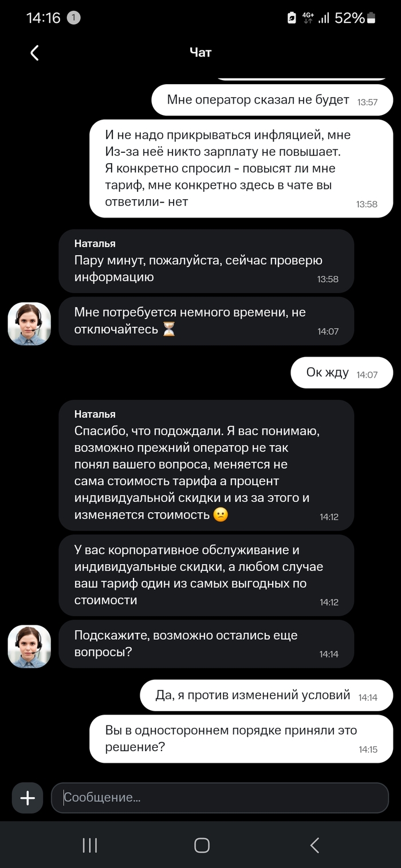Tap the 'Чат' header title
The image size is (401, 868).
[200, 53]
